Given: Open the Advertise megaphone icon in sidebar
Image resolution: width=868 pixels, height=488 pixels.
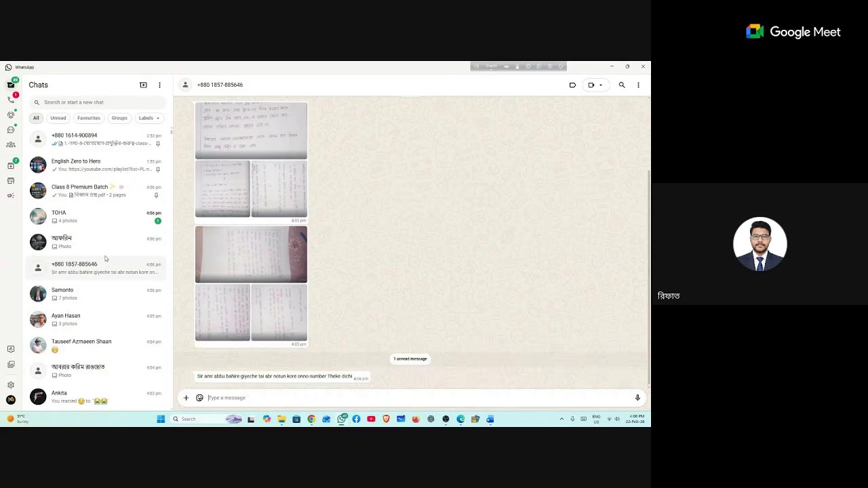Looking at the screenshot, I should (11, 196).
